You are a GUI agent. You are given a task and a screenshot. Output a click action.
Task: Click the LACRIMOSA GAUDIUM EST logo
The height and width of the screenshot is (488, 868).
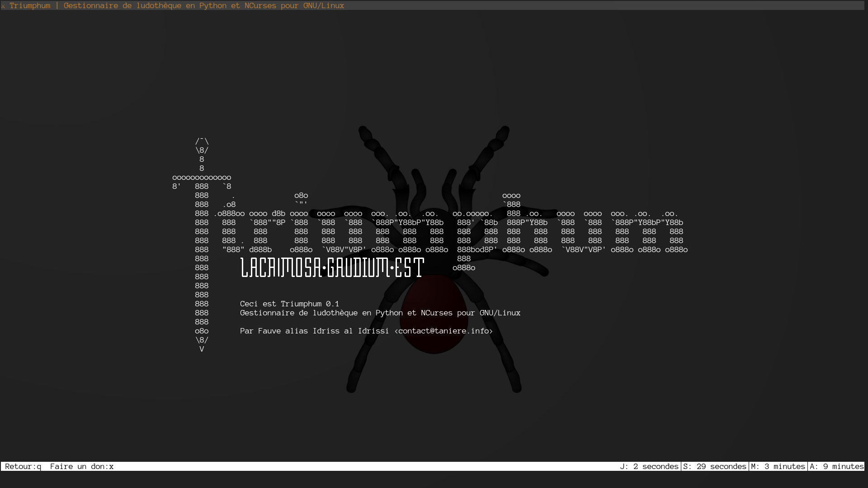point(332,267)
